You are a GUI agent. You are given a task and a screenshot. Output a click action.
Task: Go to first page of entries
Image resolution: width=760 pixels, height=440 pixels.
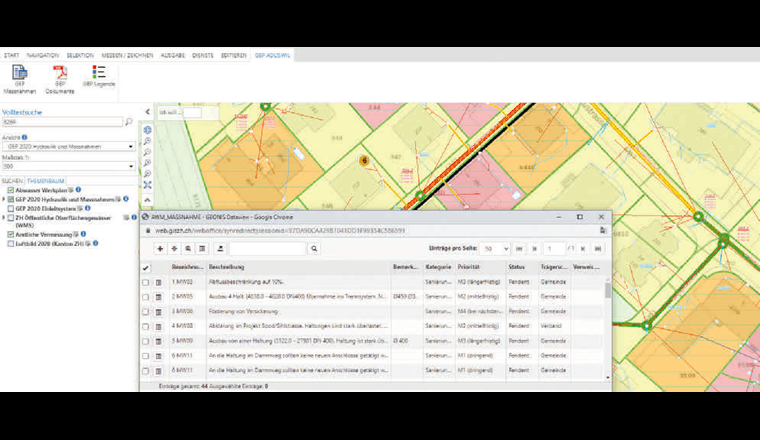tap(519, 249)
